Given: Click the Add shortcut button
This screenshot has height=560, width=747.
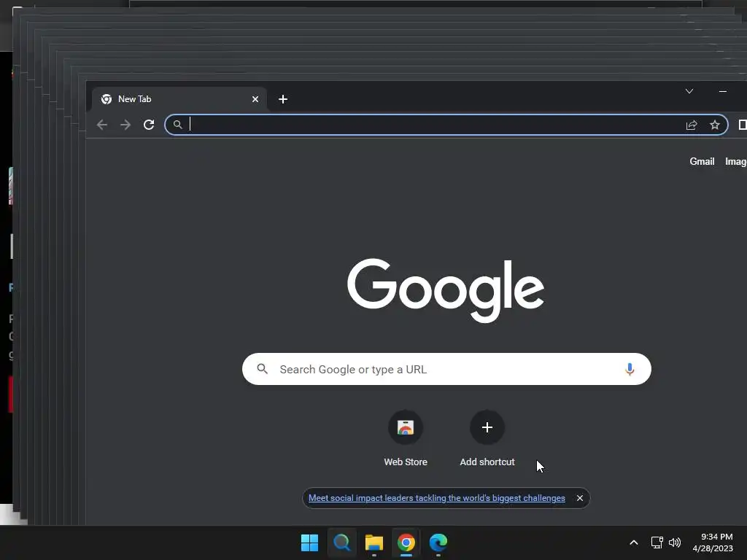Looking at the screenshot, I should [487, 438].
